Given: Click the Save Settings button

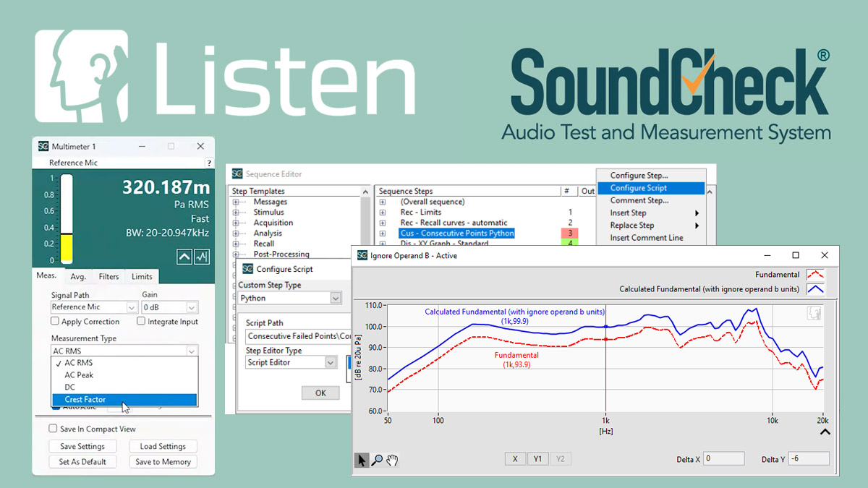Looking at the screenshot, I should point(82,446).
